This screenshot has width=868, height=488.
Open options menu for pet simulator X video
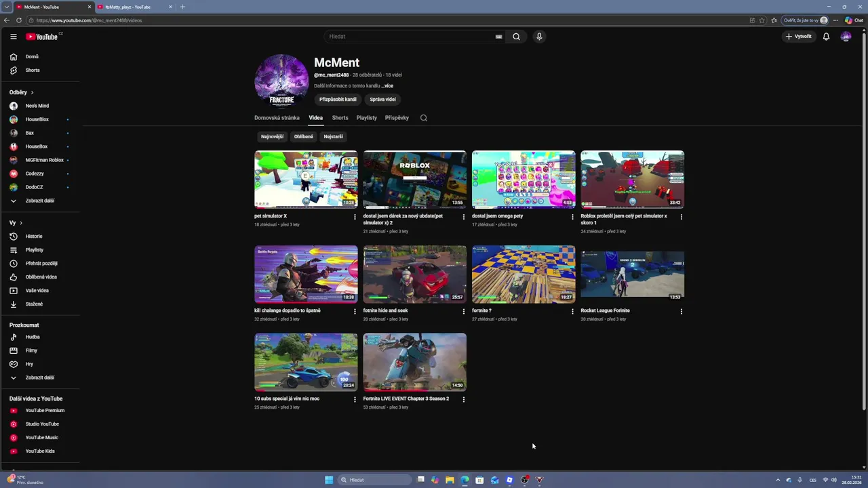click(x=355, y=217)
